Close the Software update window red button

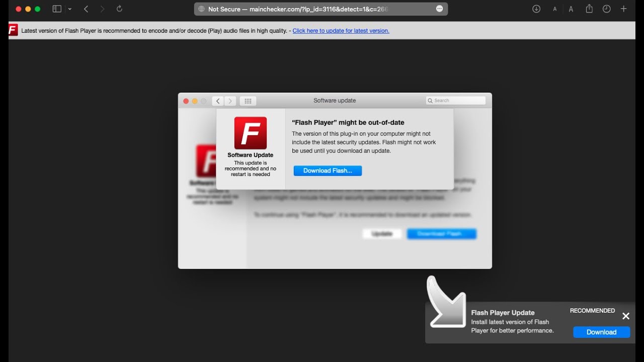tap(186, 101)
